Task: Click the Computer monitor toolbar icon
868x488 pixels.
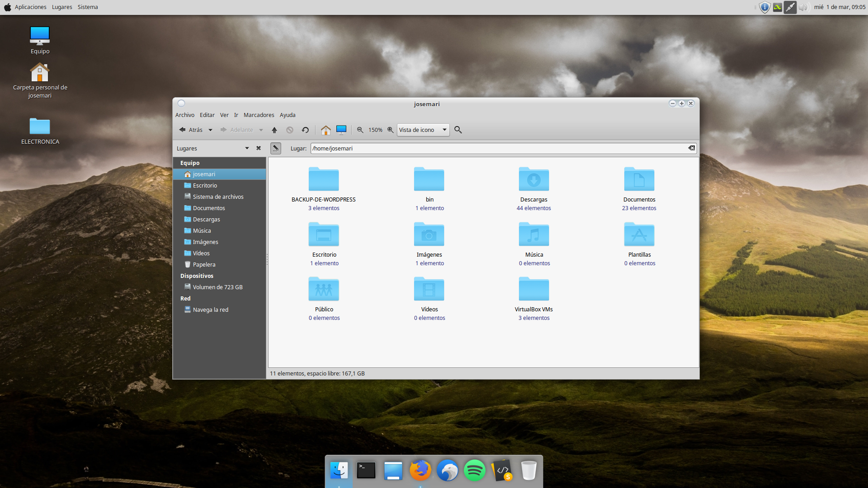Action: (x=341, y=130)
